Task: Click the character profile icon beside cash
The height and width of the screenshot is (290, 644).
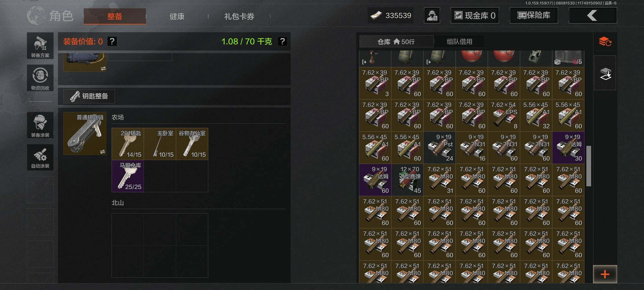Action: pos(432,15)
